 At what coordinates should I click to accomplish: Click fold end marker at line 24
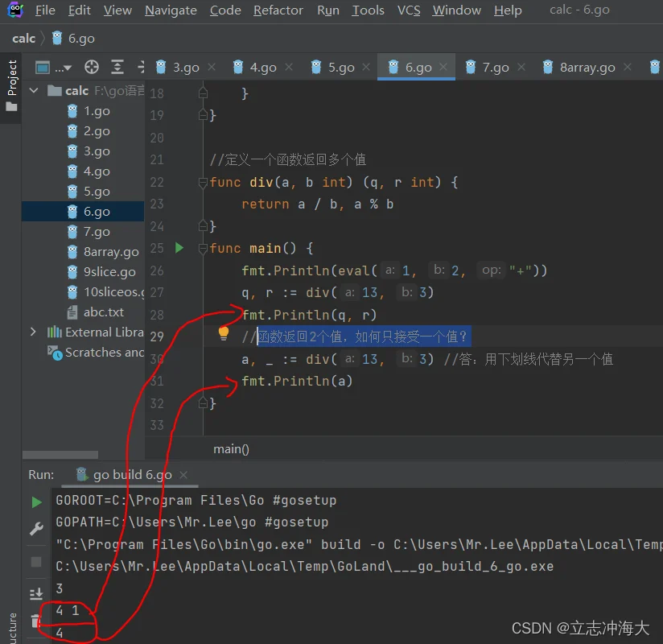coord(203,226)
